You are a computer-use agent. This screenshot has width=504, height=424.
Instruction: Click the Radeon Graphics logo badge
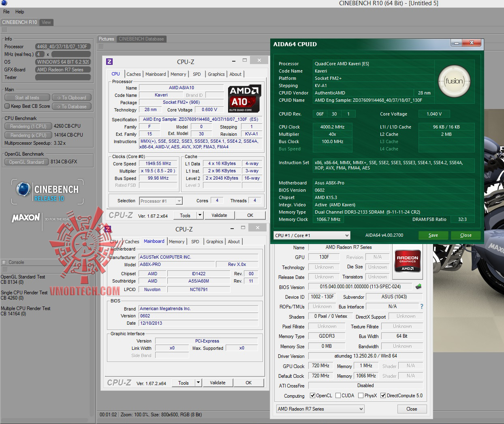pos(408,261)
